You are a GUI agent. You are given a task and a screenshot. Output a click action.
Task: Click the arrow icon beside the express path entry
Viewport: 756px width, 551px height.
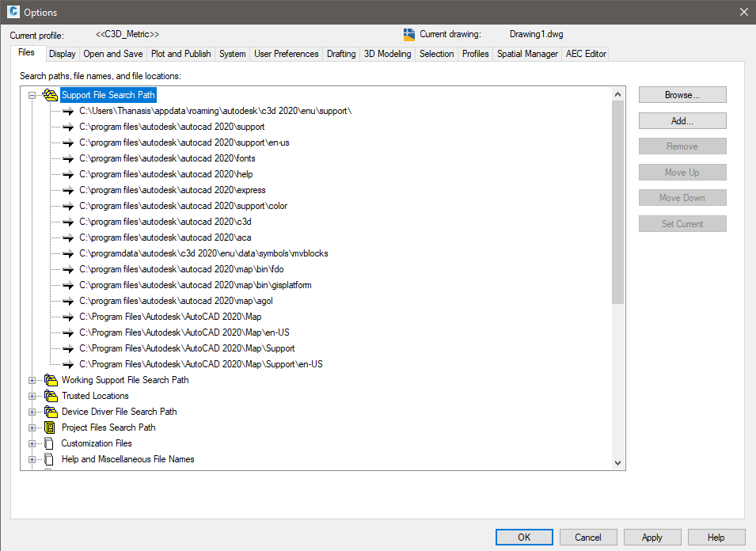pos(67,190)
